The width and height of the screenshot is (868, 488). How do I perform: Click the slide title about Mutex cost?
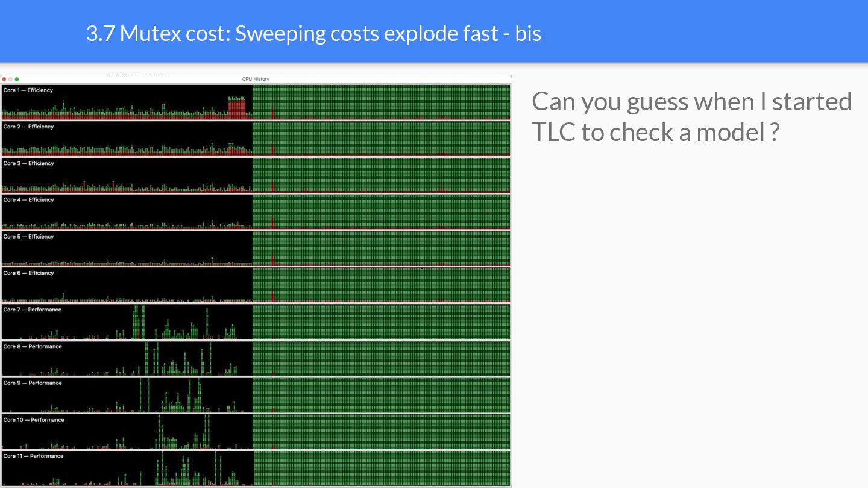(x=313, y=33)
